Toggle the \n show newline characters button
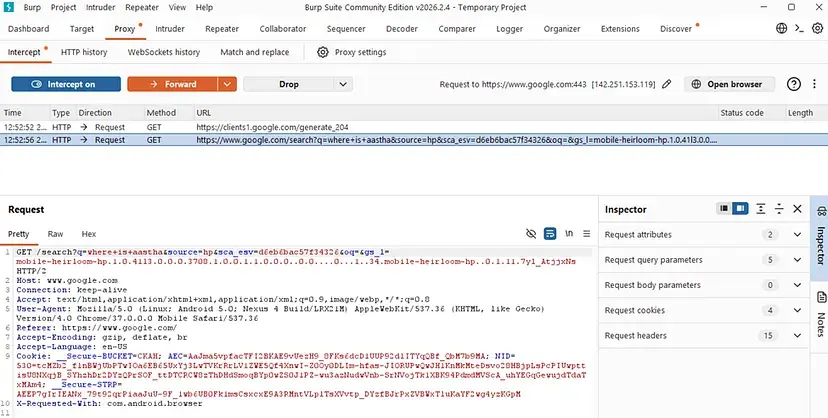This screenshot has width=828, height=418. click(x=569, y=233)
